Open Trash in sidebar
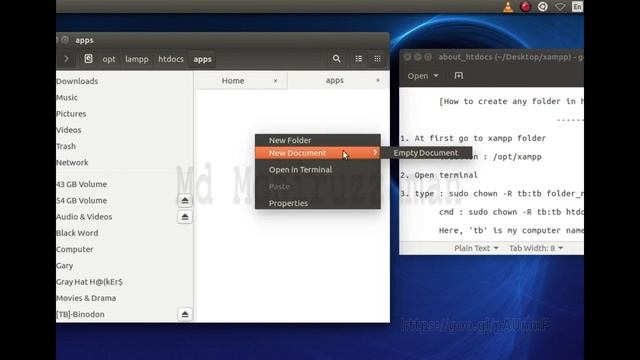The height and width of the screenshot is (360, 640). [x=66, y=146]
